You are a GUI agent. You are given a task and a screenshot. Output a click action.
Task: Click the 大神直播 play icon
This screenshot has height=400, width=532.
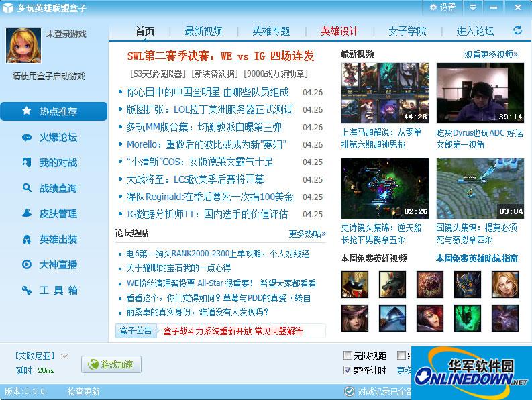pos(27,264)
